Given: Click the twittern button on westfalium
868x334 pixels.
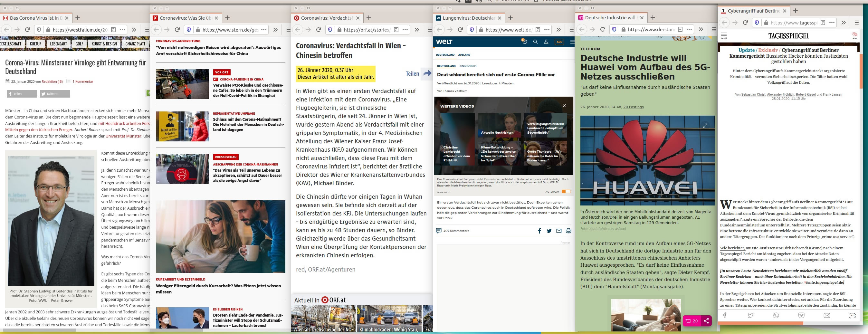Looking at the screenshot, I should 55,94.
